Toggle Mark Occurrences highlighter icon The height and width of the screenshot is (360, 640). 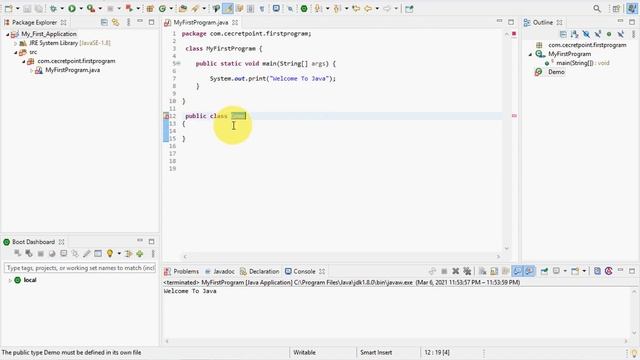click(228, 8)
